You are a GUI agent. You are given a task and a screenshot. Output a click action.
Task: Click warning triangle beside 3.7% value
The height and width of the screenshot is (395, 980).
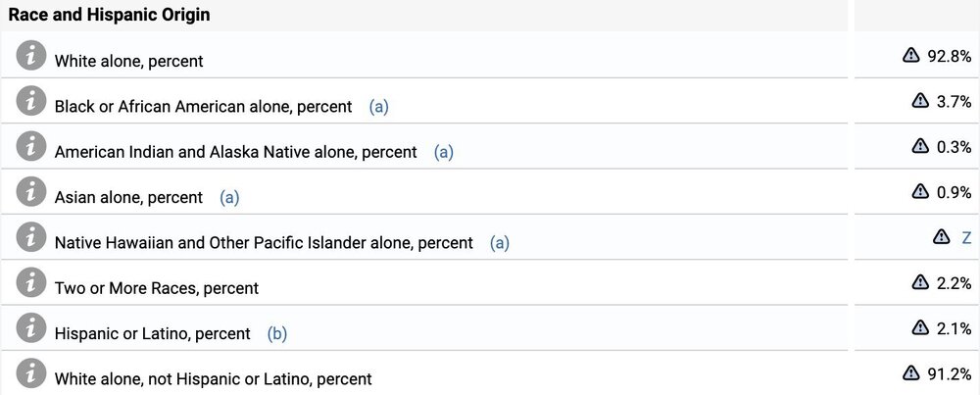click(920, 101)
